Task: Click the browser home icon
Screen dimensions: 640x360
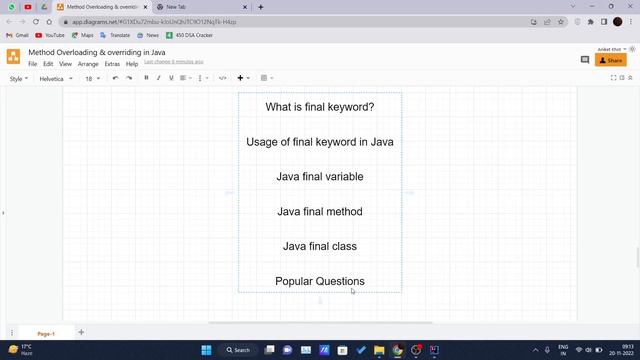Action: click(49, 22)
